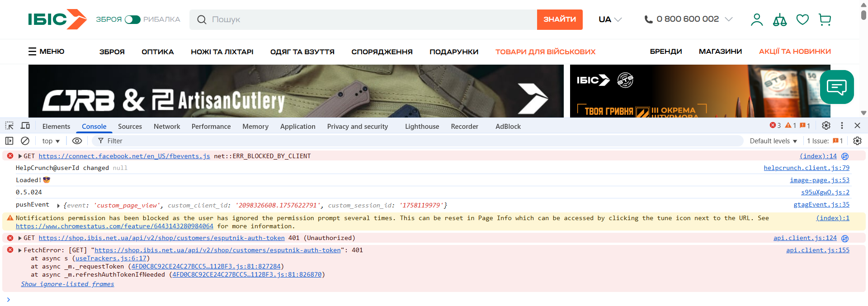Switch to the Sources tab
This screenshot has width=868, height=306.
130,127
